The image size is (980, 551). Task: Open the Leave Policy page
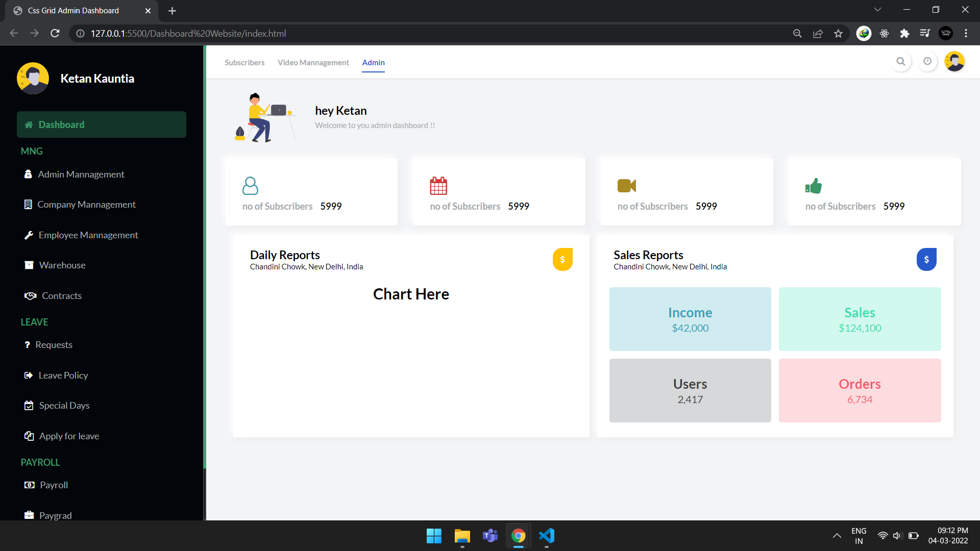click(x=63, y=375)
